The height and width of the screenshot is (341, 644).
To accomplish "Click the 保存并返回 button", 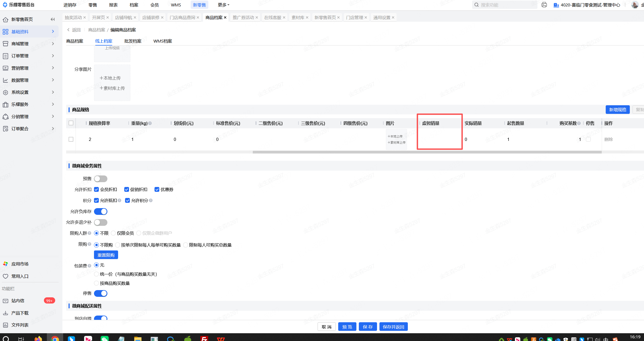I will pos(393,327).
